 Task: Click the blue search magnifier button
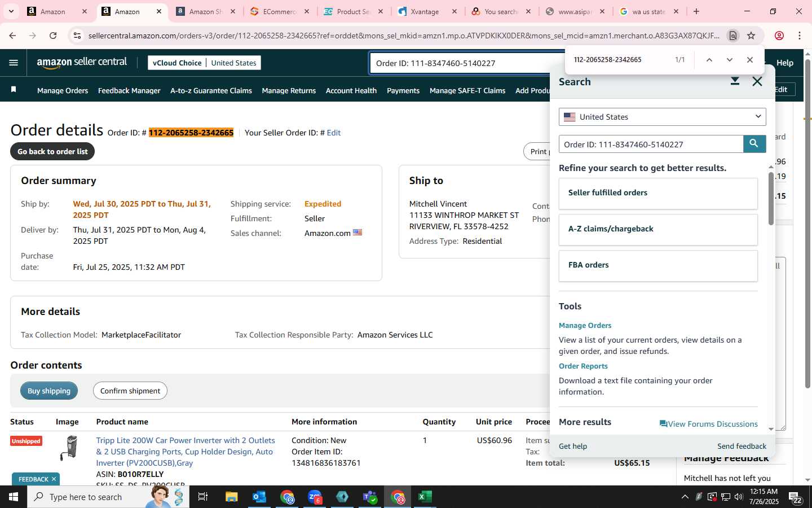click(754, 144)
